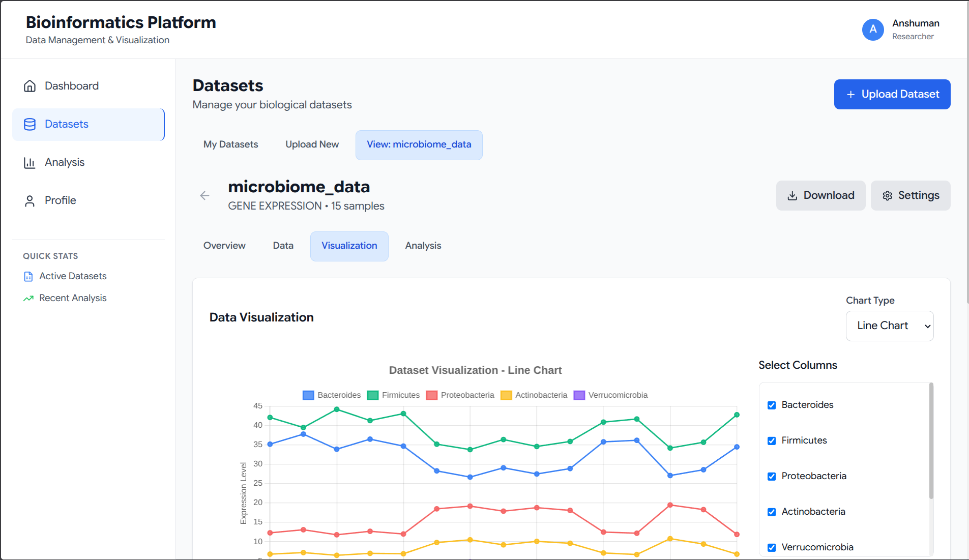Click the Active Datasets document icon

pos(28,276)
